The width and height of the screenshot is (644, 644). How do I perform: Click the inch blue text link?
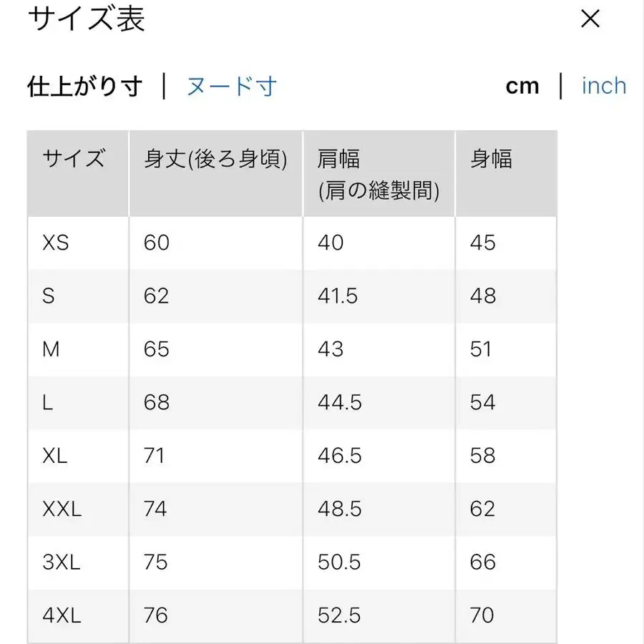603,85
